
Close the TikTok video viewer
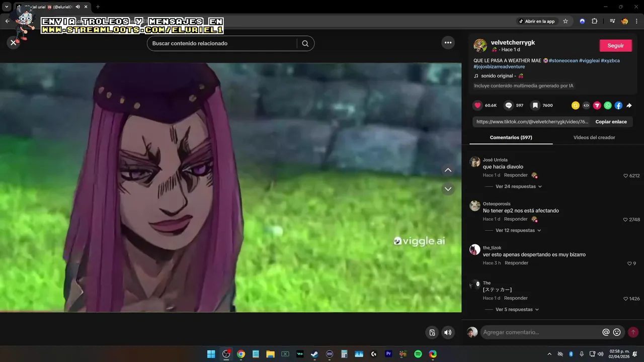point(14,43)
